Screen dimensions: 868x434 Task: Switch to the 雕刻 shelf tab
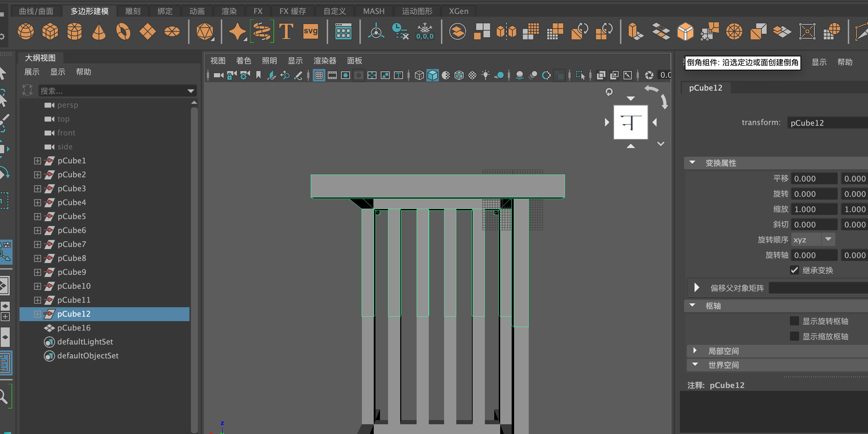pos(133,11)
